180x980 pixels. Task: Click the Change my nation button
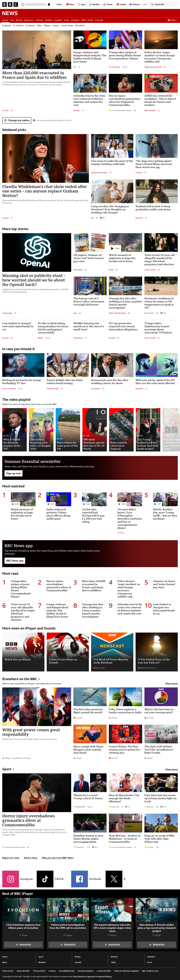(17, 120)
